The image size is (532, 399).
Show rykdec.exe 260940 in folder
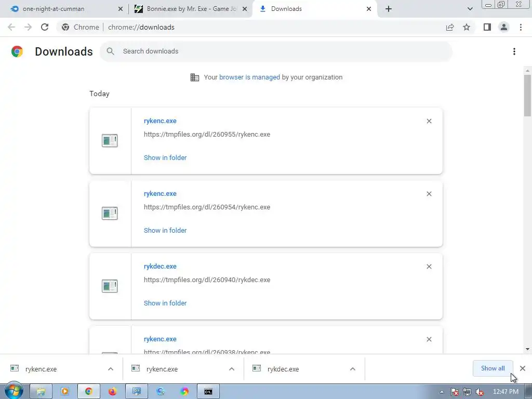point(165,303)
